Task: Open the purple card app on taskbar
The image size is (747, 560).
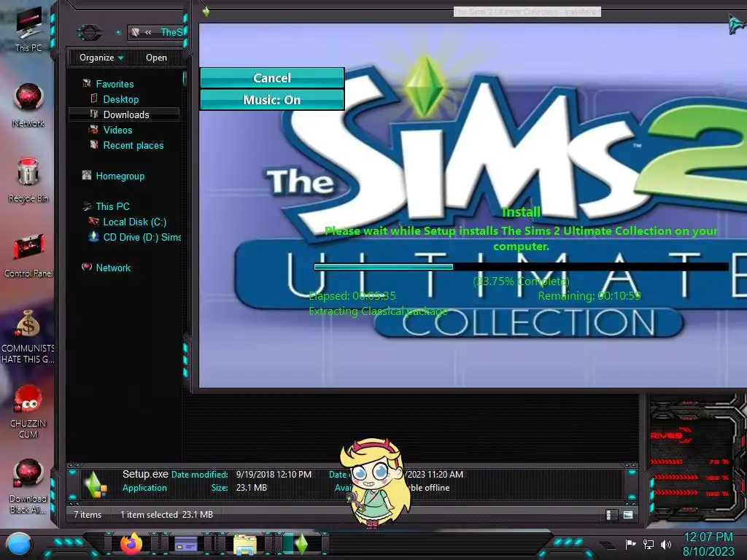Action: 186,544
